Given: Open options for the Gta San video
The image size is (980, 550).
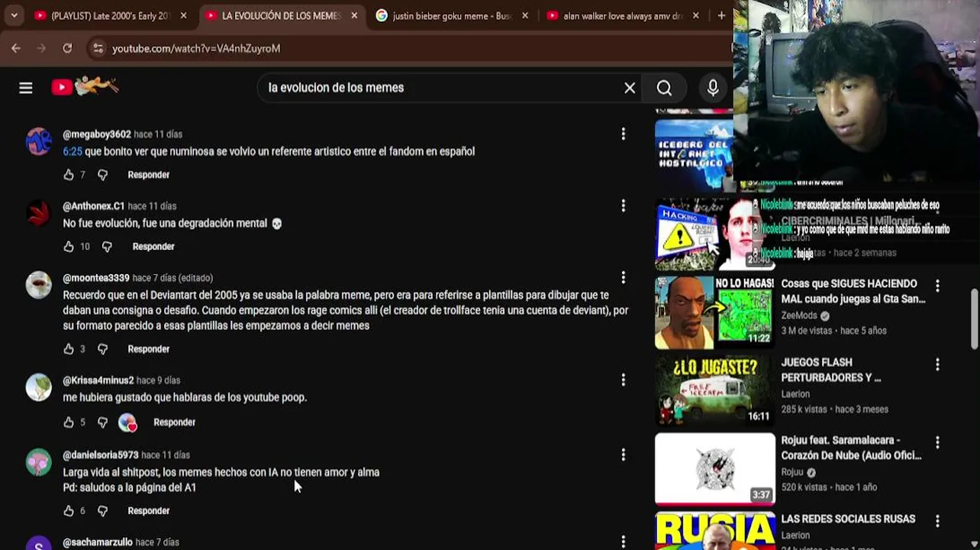Looking at the screenshot, I should [937, 286].
